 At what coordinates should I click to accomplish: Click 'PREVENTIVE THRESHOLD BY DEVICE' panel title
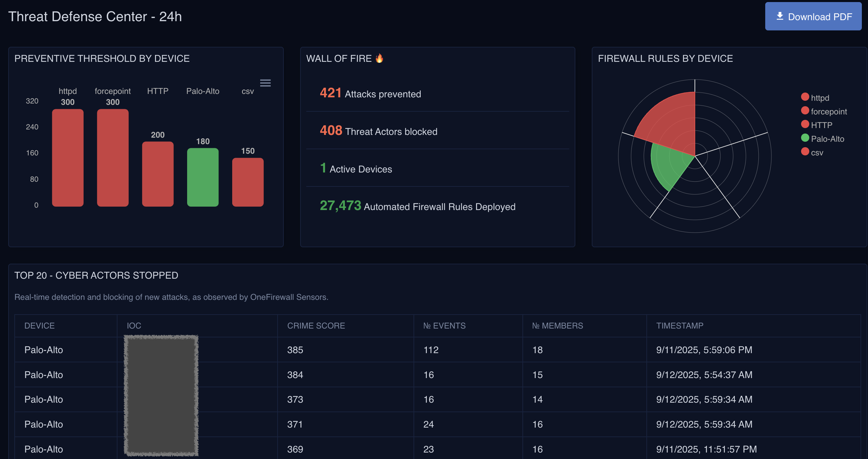click(x=102, y=58)
